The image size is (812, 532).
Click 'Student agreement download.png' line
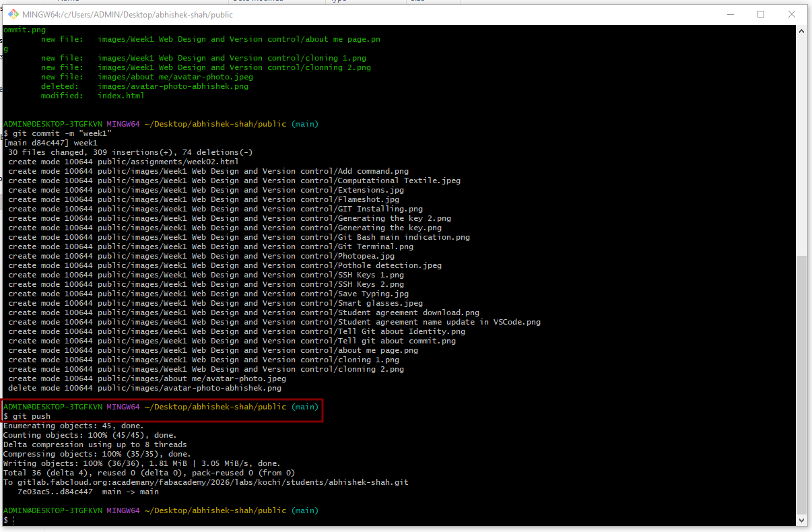pyautogui.click(x=244, y=312)
